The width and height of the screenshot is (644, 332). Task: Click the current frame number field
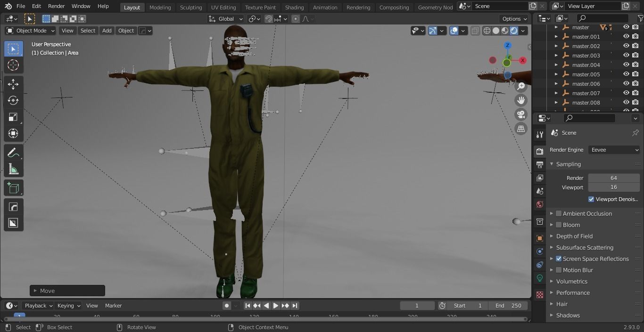click(417, 306)
